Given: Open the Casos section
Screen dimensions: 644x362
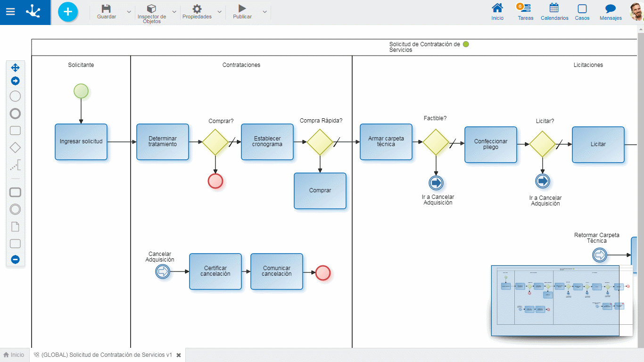Looking at the screenshot, I should 582,12.
